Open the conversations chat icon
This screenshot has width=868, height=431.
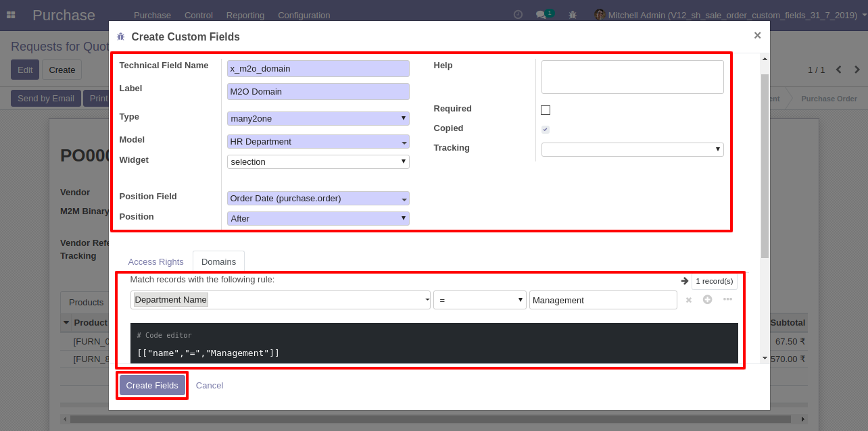(541, 15)
